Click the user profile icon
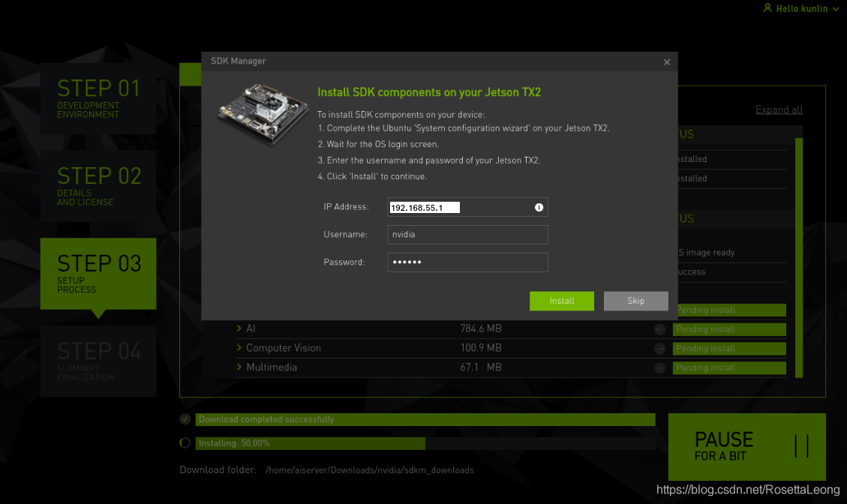This screenshot has height=504, width=847. coord(767,8)
